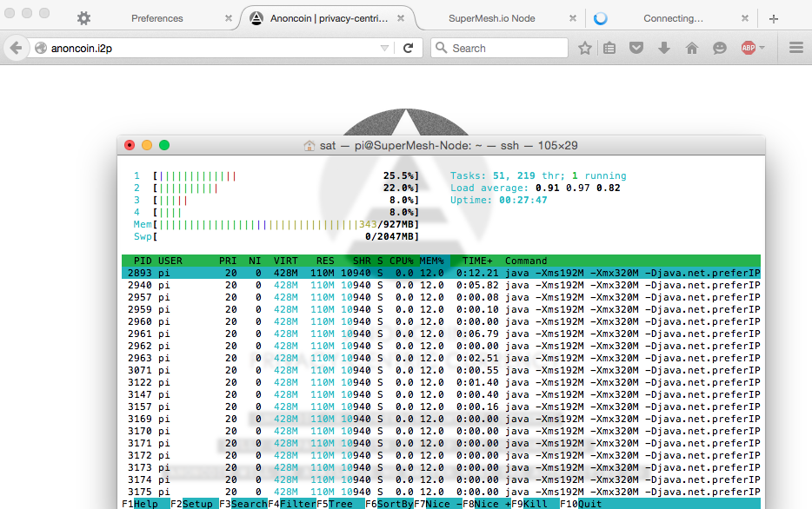Open the Adblock Plus dropdown arrow

762,48
